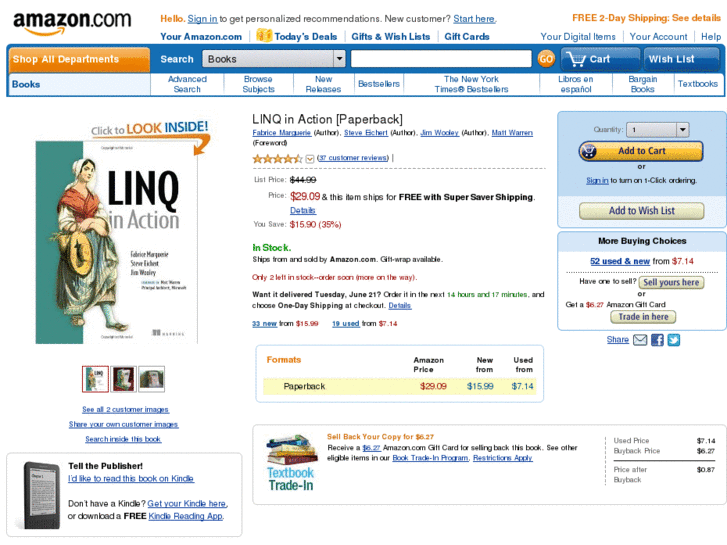727x545 pixels.
Task: Open the New Releases tab
Action: tap(323, 84)
